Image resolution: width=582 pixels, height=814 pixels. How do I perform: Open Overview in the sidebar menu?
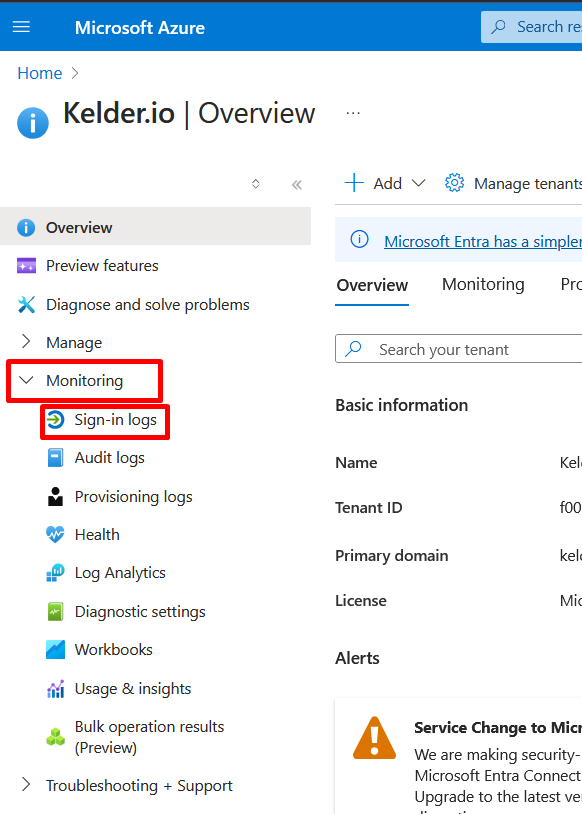pyautogui.click(x=155, y=227)
